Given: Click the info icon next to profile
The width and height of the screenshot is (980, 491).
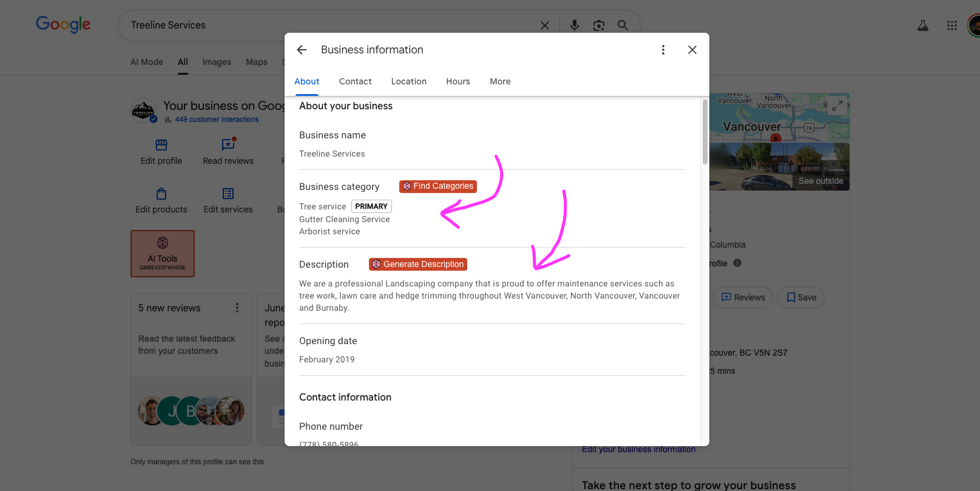Looking at the screenshot, I should click(737, 263).
